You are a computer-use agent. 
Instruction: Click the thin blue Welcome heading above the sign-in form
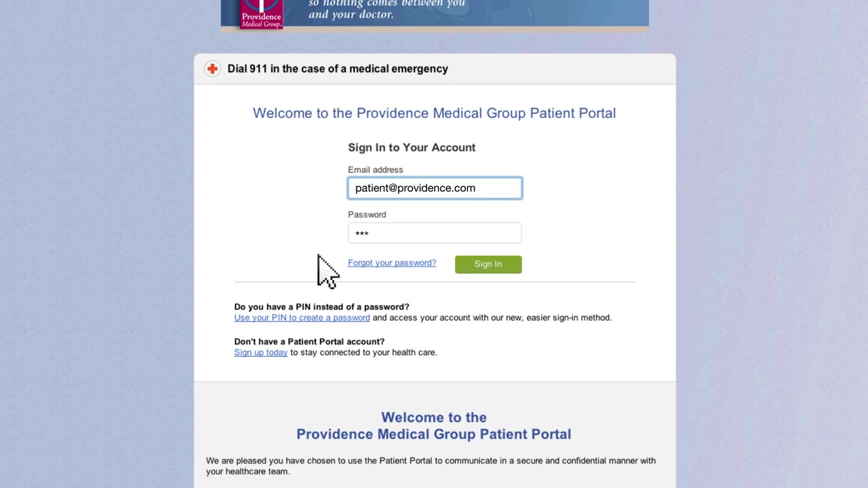[x=434, y=113]
